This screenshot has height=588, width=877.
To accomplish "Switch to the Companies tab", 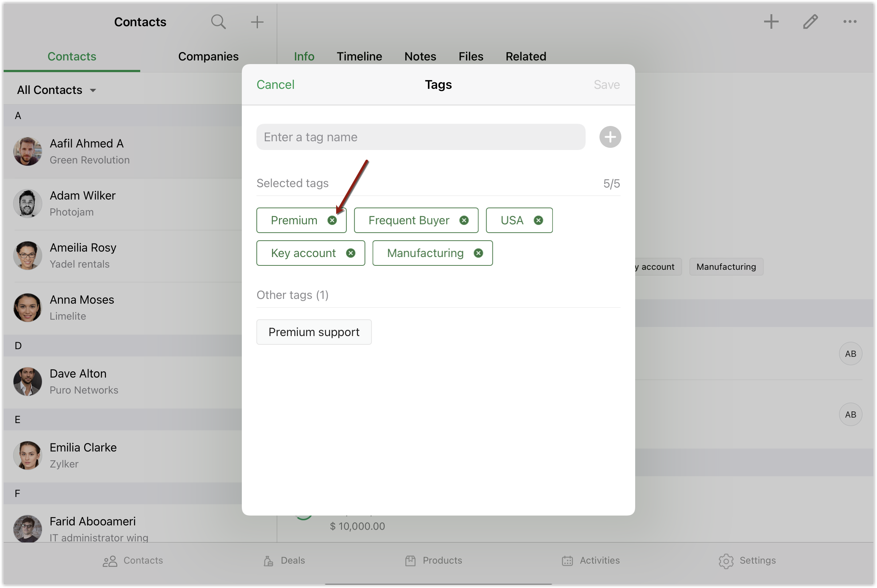I will (x=208, y=56).
